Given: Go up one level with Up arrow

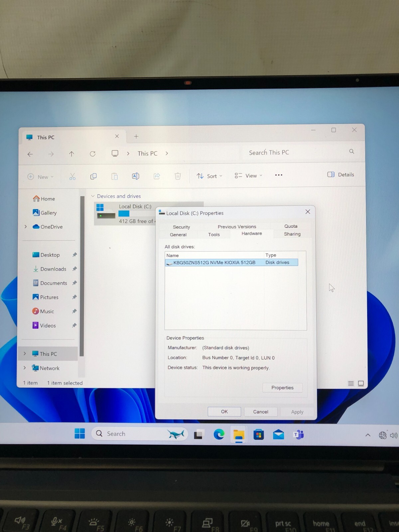Looking at the screenshot, I should pos(71,154).
